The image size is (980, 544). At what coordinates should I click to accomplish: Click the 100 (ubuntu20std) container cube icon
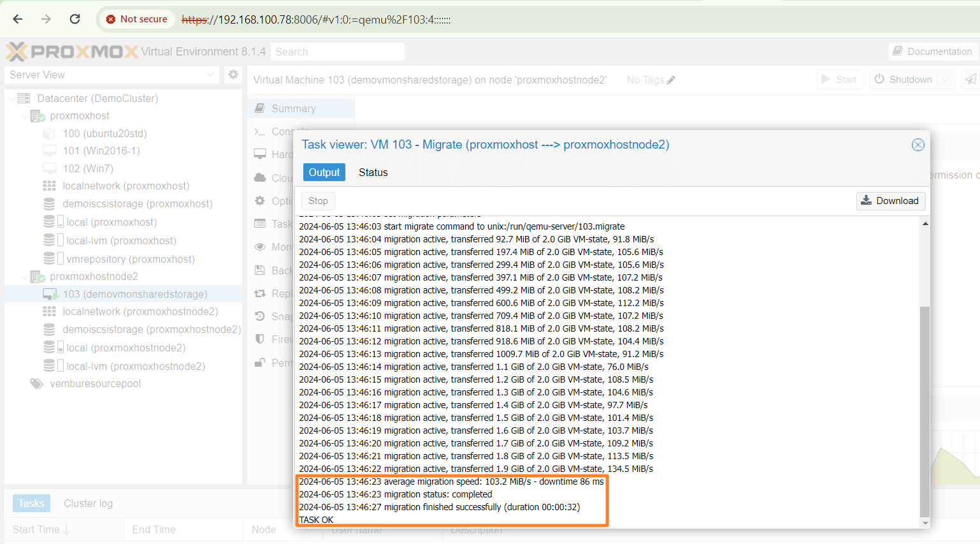[49, 134]
